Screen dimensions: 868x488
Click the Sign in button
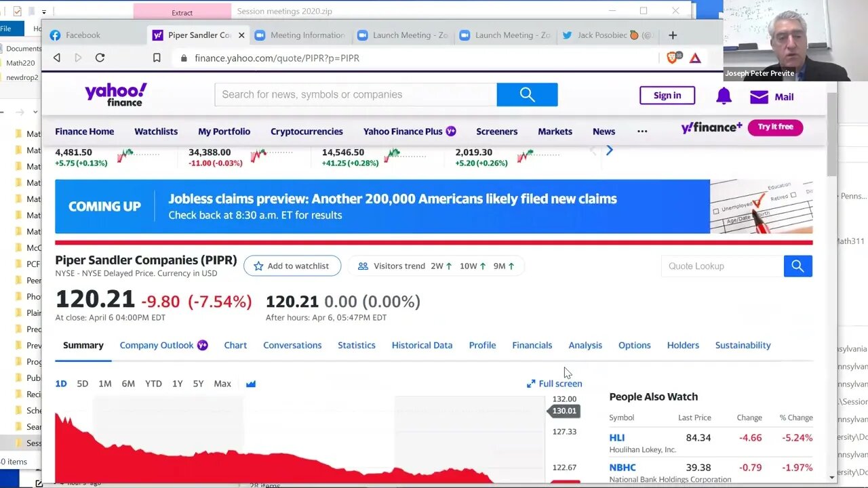[x=667, y=96]
